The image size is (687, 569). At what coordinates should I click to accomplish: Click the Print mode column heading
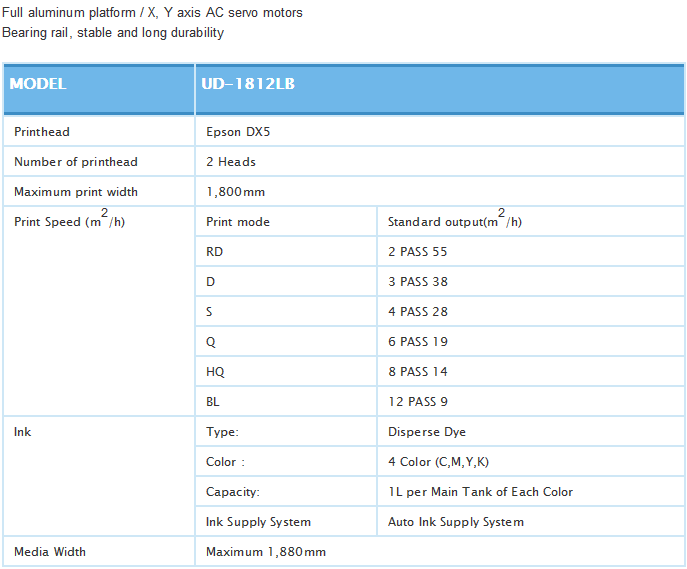pyautogui.click(x=238, y=222)
